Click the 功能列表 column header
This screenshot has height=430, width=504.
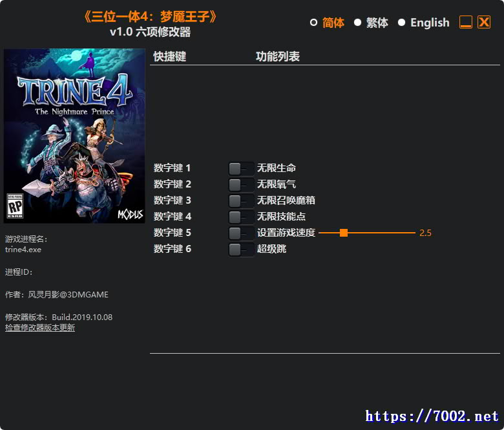coord(278,56)
